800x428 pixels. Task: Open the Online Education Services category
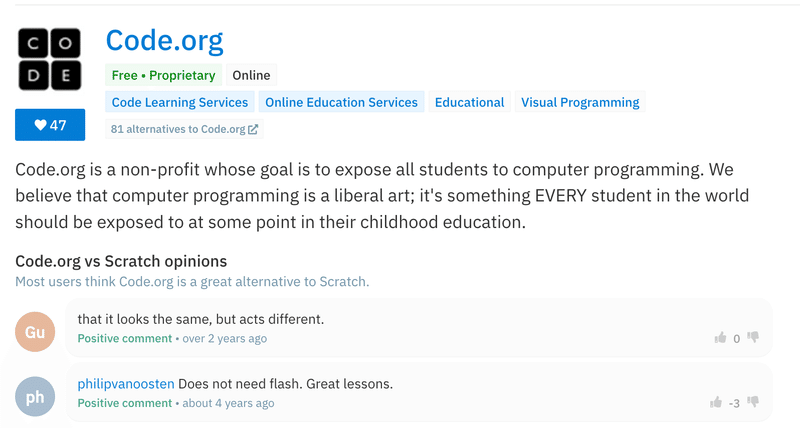click(x=341, y=102)
